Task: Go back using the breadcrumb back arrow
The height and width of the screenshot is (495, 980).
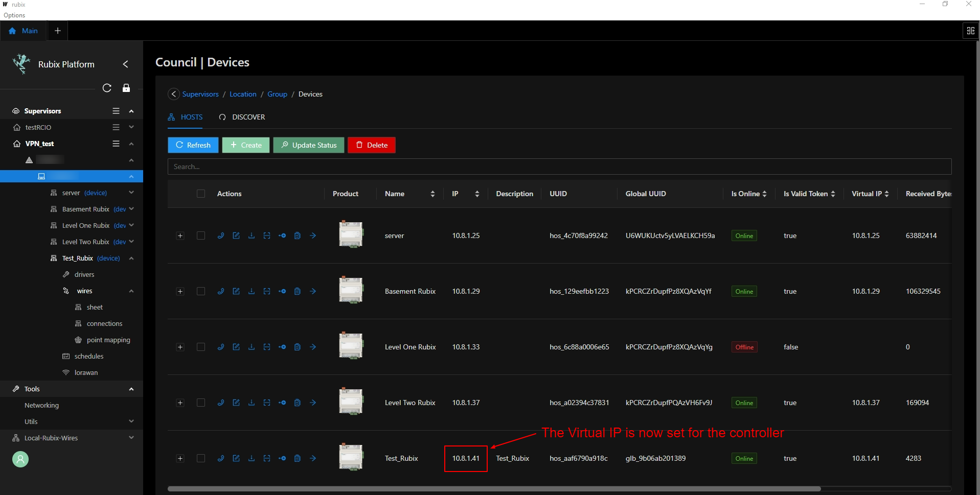Action: point(174,94)
